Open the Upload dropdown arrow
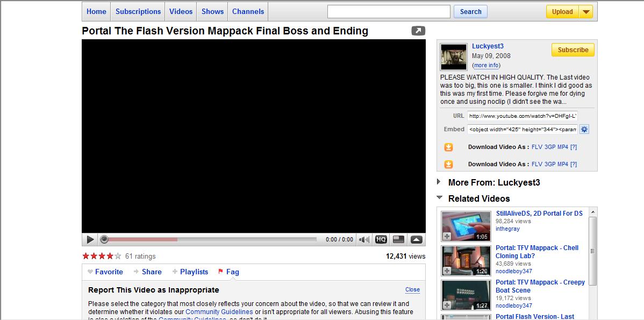Image resolution: width=644 pixels, height=320 pixels. click(x=586, y=12)
